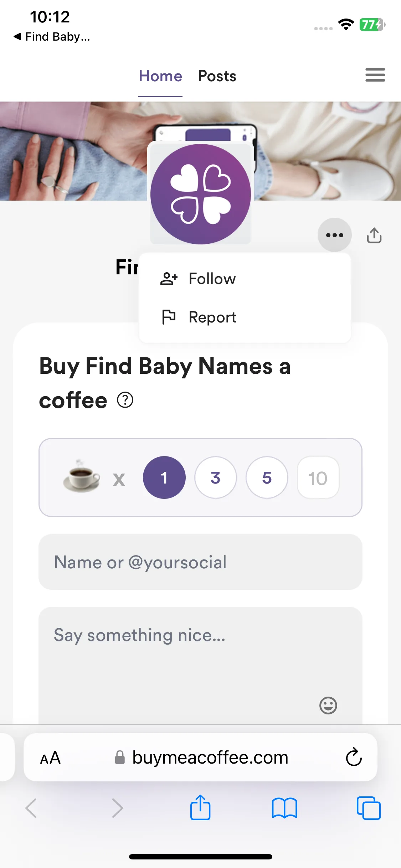Switch to the Home tab
Viewport: 401px width, 868px height.
point(160,76)
